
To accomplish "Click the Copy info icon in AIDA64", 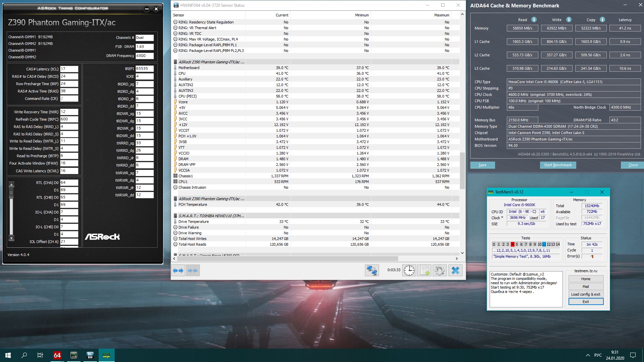I will 602,19.
